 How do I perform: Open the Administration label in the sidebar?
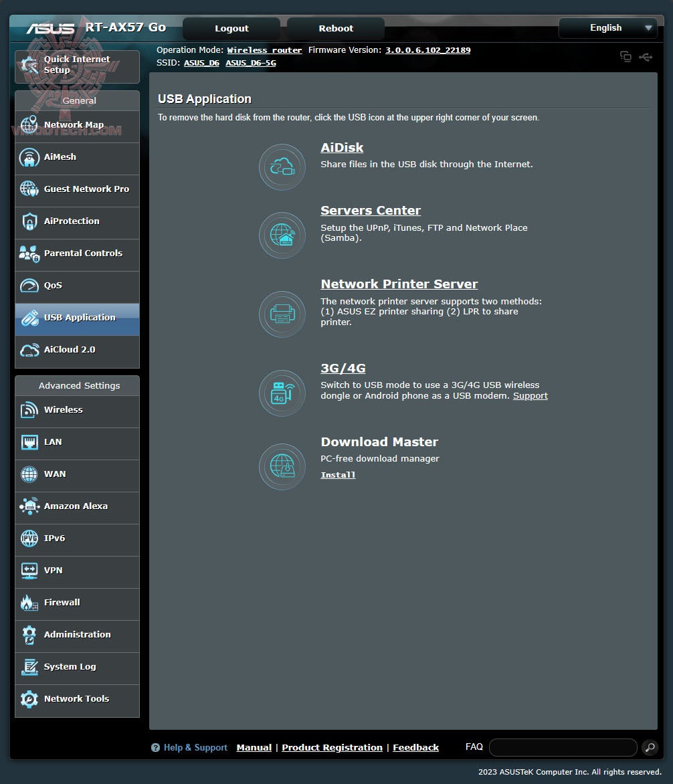click(x=78, y=635)
